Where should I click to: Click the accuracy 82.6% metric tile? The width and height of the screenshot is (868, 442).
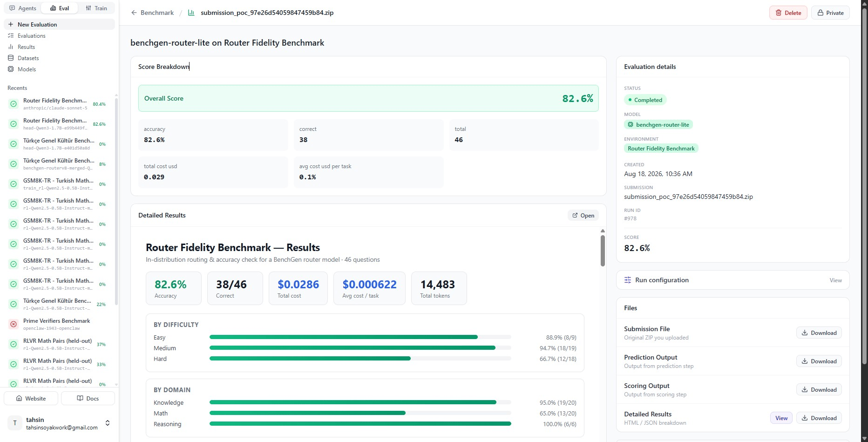[213, 135]
